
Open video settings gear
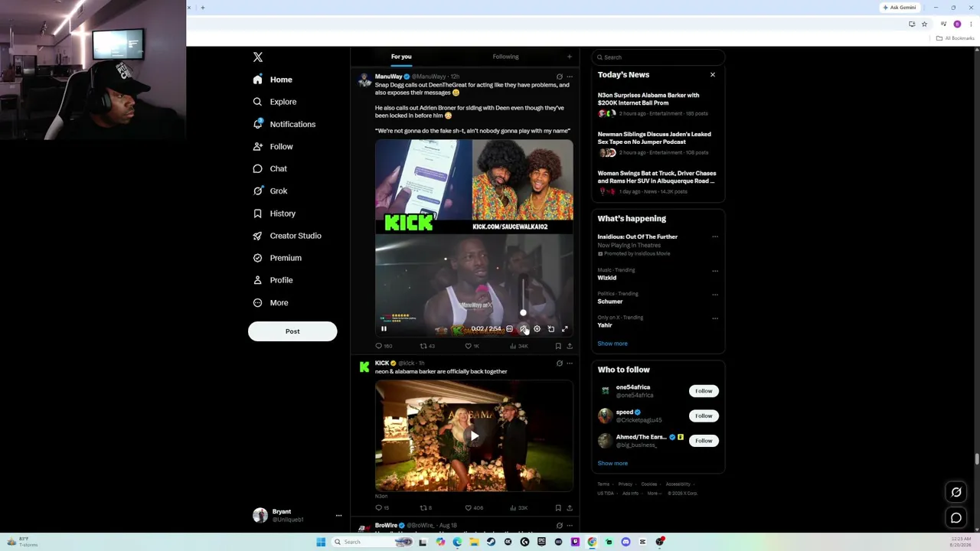[537, 329]
